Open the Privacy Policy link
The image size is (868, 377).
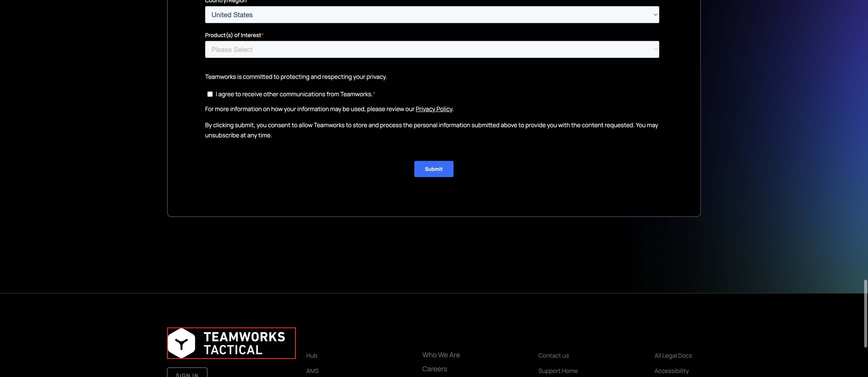coord(434,109)
